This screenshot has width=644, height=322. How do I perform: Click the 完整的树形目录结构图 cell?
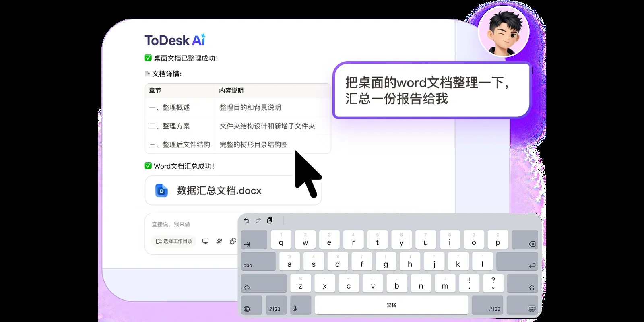point(273,144)
